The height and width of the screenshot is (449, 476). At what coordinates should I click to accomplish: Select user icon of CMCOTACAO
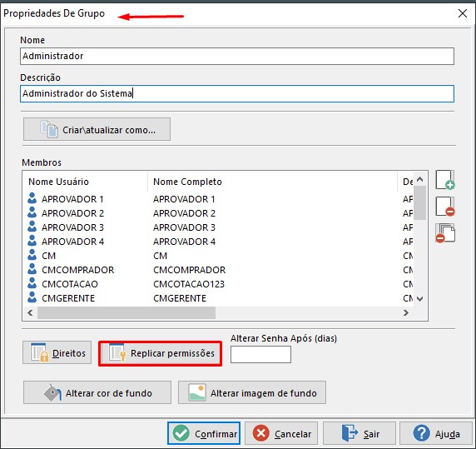[32, 283]
